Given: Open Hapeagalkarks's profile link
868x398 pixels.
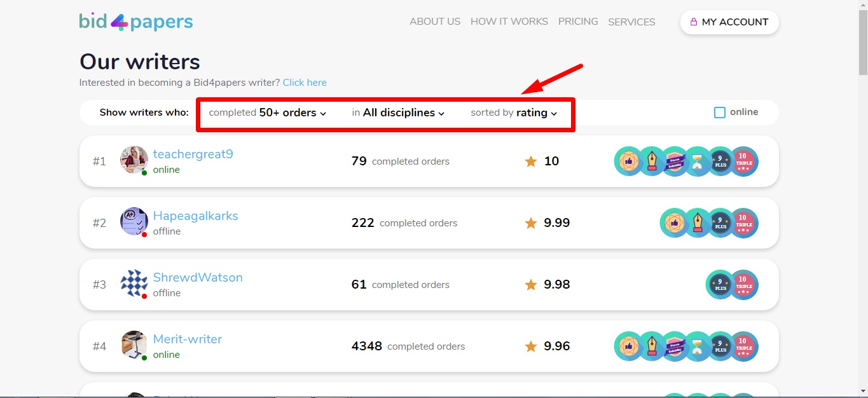Looking at the screenshot, I should 196,216.
